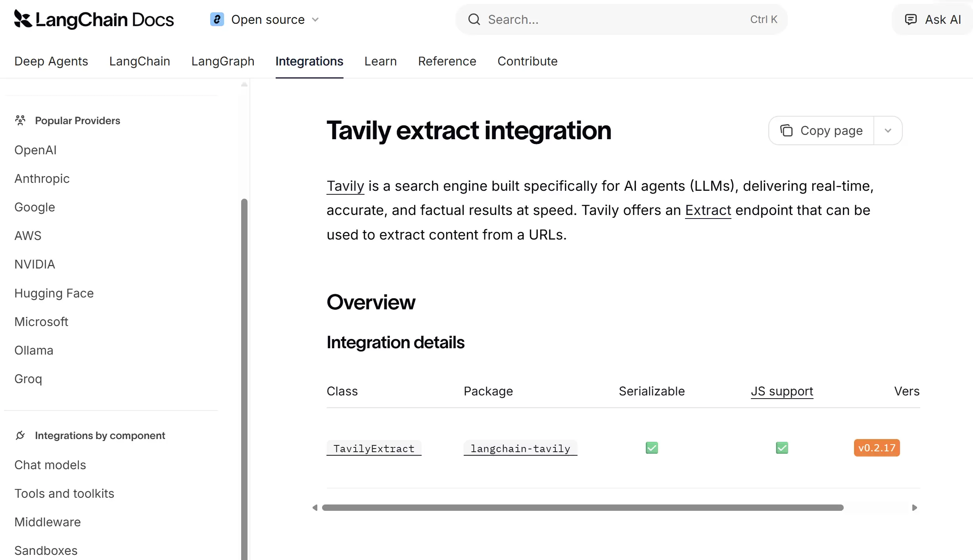Follow the Tavily link in the intro

coord(345,186)
